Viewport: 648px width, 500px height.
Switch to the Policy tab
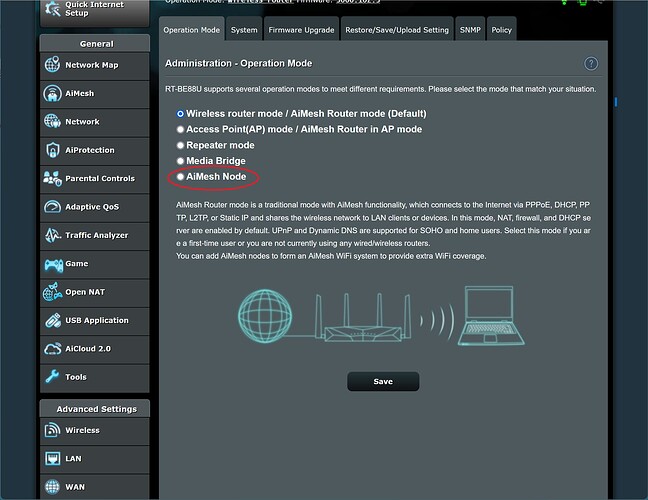pos(502,30)
